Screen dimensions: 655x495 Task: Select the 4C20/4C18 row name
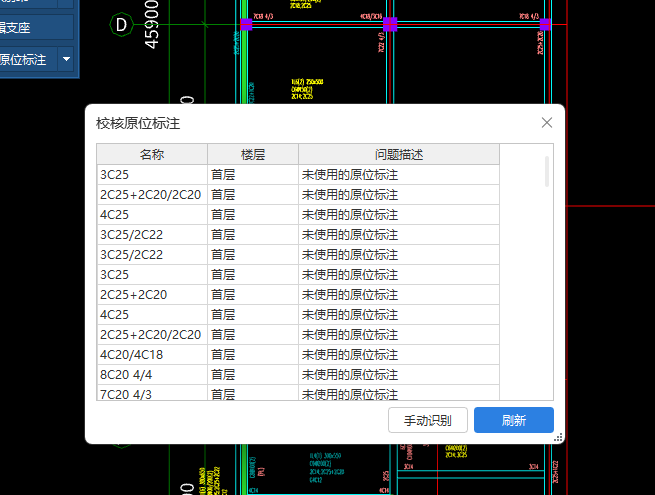(x=132, y=355)
